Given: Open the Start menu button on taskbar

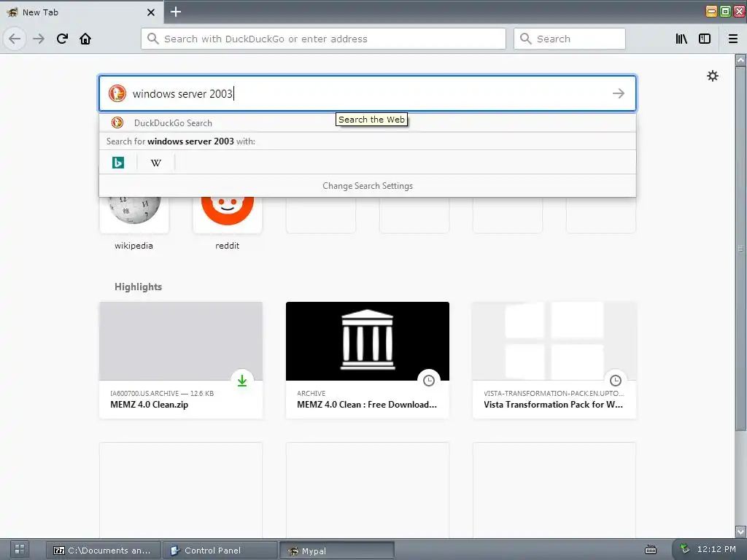Looking at the screenshot, I should pyautogui.click(x=20, y=550).
